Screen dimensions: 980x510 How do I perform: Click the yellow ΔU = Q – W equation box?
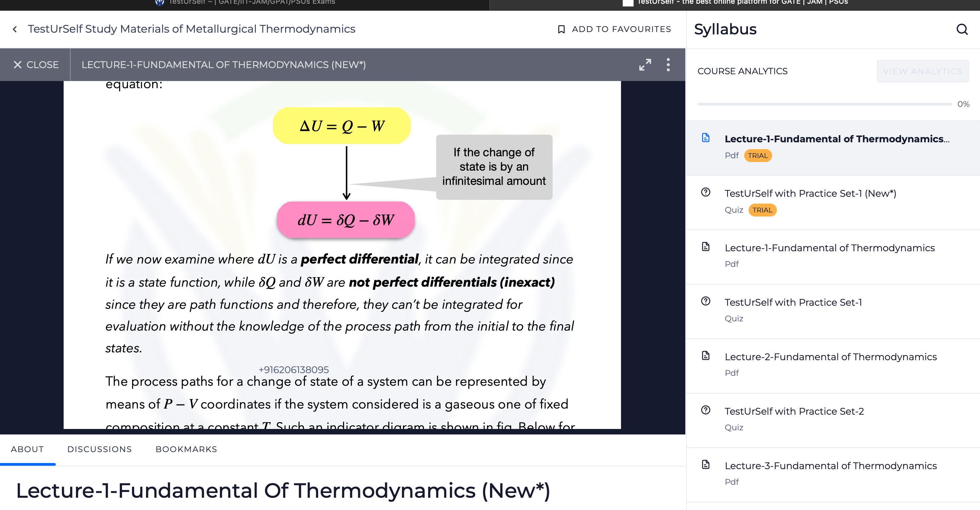click(342, 126)
